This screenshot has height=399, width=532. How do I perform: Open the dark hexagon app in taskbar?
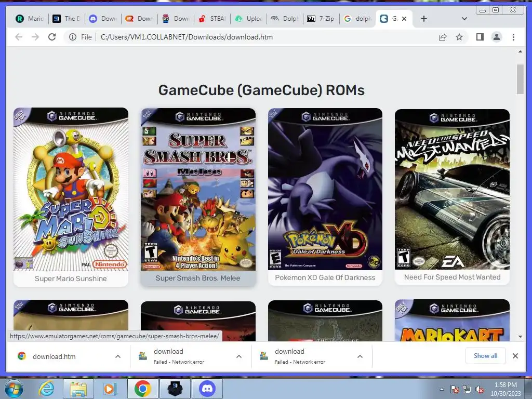point(175,389)
